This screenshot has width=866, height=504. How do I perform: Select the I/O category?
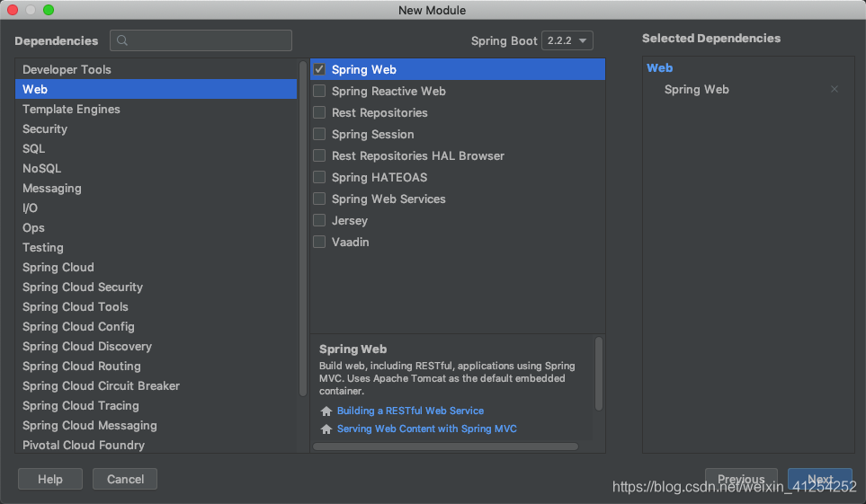click(x=156, y=208)
